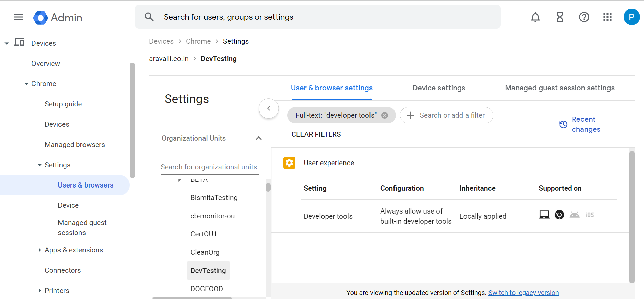Click the top search users, groups, settings field
Viewport: 644px width, 299px height.
click(x=317, y=17)
